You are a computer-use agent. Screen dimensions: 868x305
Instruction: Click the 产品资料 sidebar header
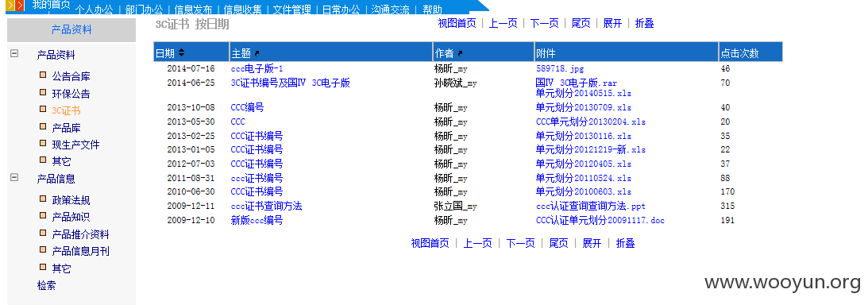tap(71, 30)
